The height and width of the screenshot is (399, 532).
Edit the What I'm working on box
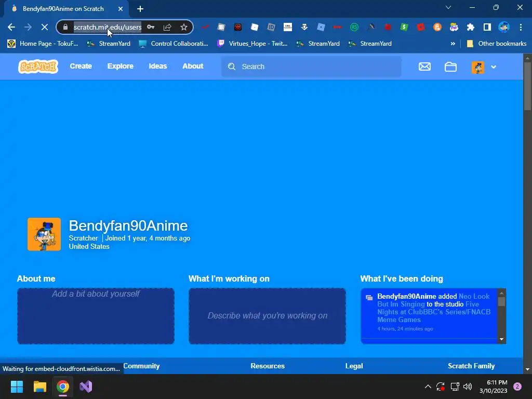(268, 316)
